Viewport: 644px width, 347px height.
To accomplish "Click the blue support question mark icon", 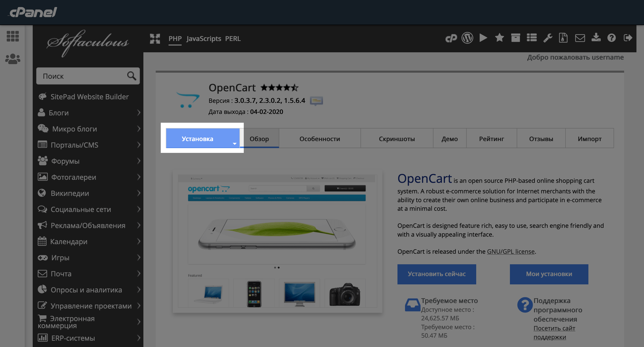I will coord(525,305).
